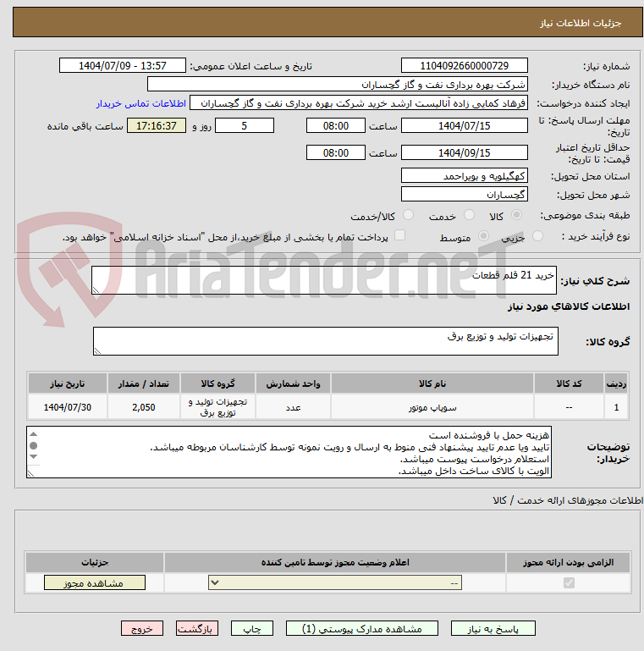Screen dimensions: 644x651
Task: Click the چاپ print button
Action: tap(252, 629)
